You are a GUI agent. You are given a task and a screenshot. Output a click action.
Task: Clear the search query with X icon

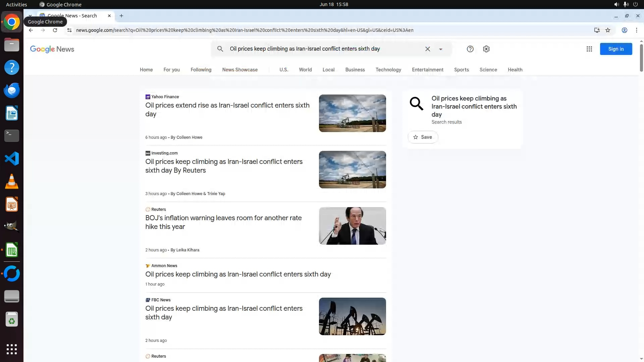(427, 49)
